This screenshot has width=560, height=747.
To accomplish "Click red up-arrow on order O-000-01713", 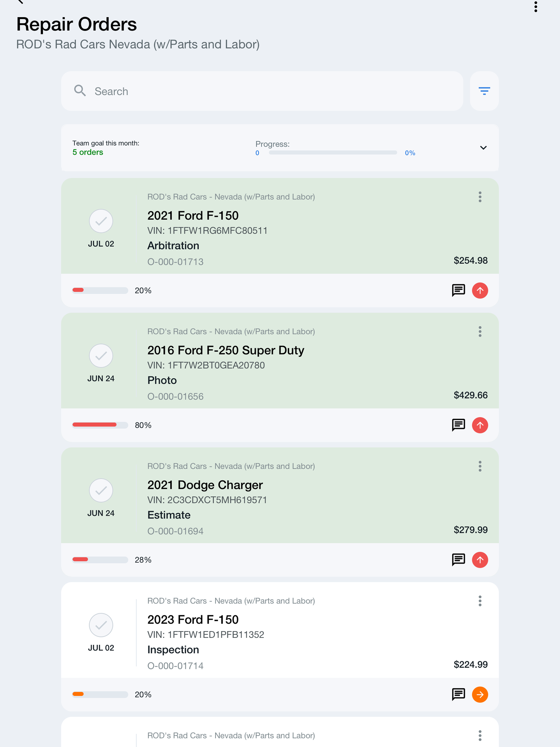I will click(x=480, y=290).
